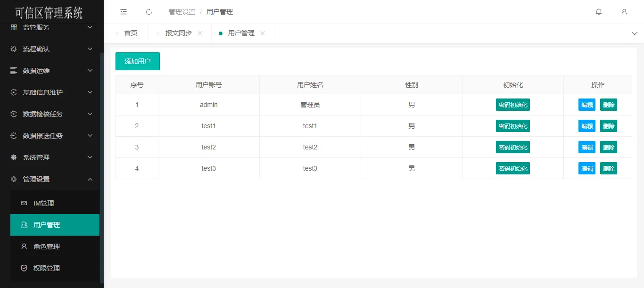The width and height of the screenshot is (644, 288).
Task: Delete the test3 user row
Action: [x=608, y=168]
